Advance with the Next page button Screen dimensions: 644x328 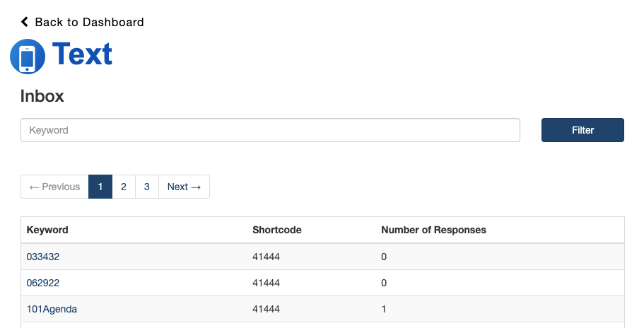tap(184, 187)
